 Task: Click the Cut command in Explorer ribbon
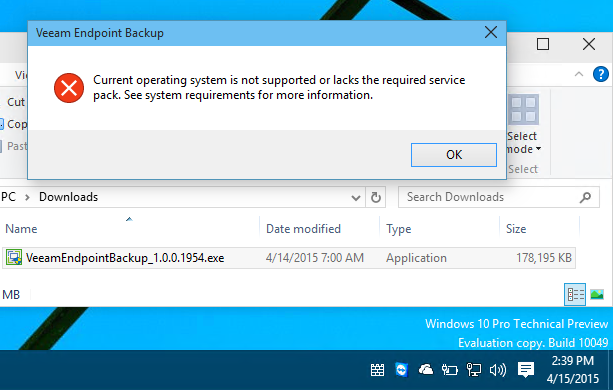pyautogui.click(x=16, y=102)
